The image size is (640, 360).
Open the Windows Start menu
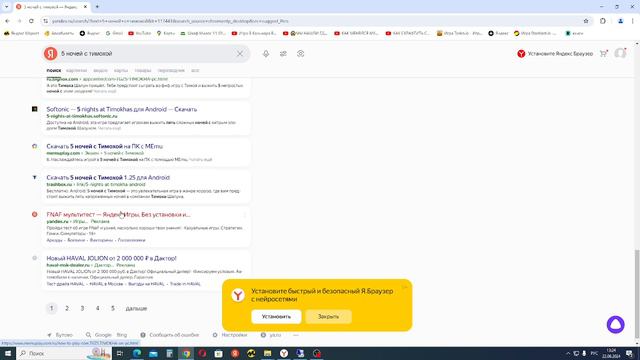coord(8,353)
